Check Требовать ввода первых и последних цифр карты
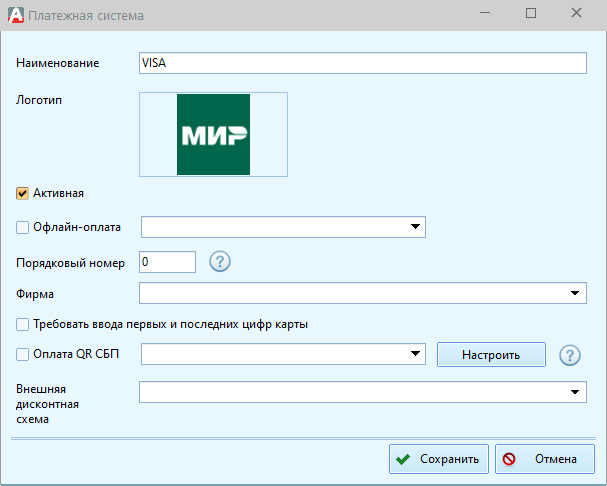 pos(22,325)
